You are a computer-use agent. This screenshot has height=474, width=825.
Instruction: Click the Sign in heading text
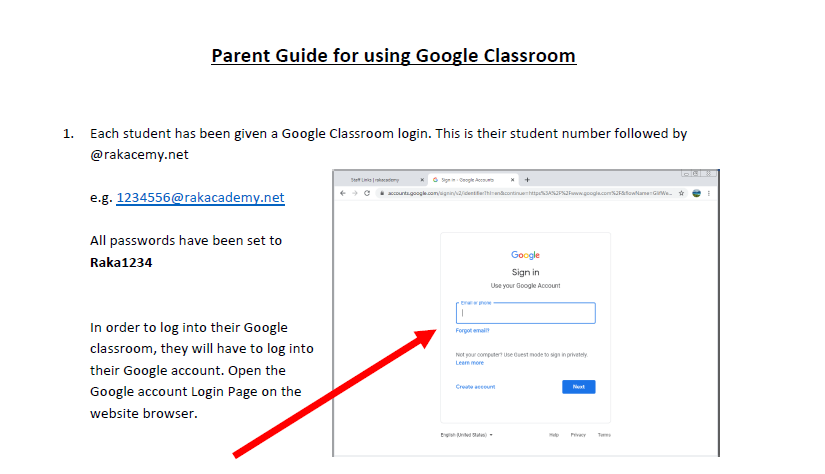point(526,273)
